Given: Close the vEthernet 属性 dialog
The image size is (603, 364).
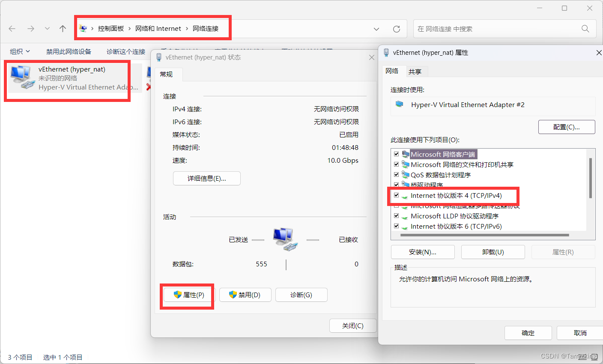Looking at the screenshot, I should pyautogui.click(x=599, y=53).
